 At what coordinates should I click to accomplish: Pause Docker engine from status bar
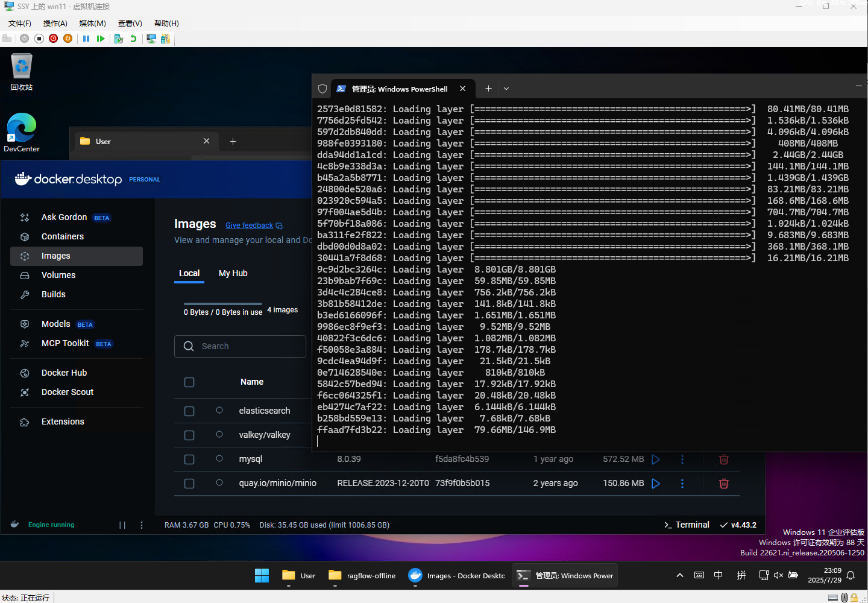[122, 525]
